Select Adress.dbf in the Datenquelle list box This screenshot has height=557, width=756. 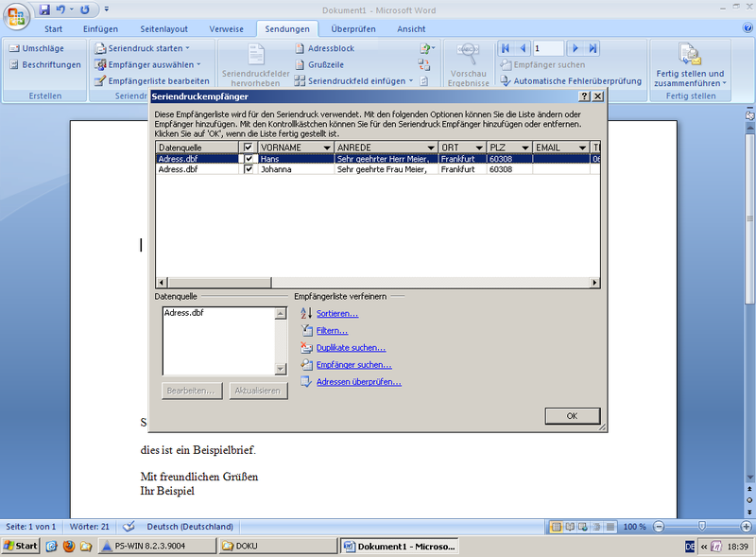click(x=184, y=313)
